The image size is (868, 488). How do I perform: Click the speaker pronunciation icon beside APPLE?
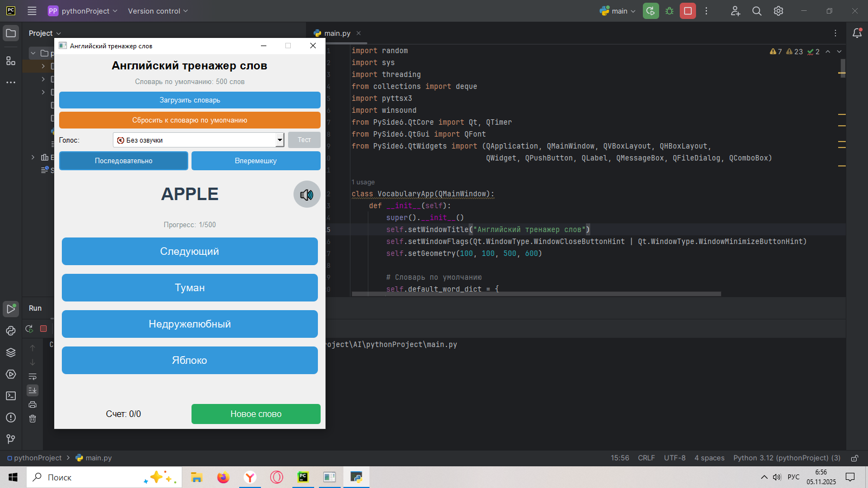pos(307,195)
